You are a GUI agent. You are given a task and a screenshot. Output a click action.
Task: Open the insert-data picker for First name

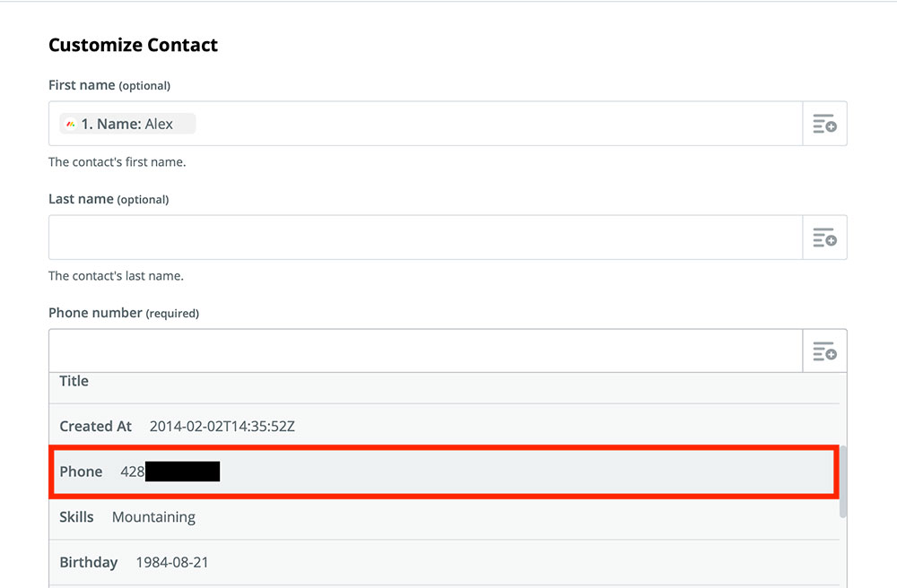click(x=824, y=124)
